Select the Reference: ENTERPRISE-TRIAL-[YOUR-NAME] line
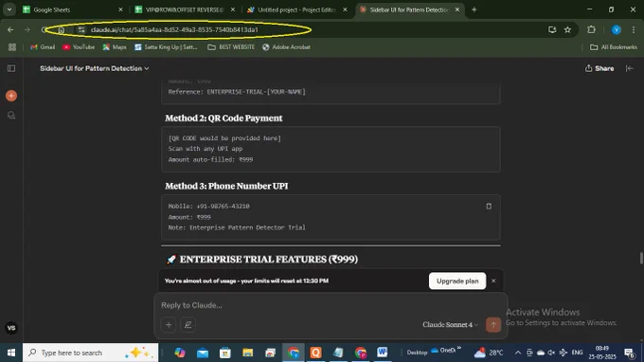 [237, 92]
